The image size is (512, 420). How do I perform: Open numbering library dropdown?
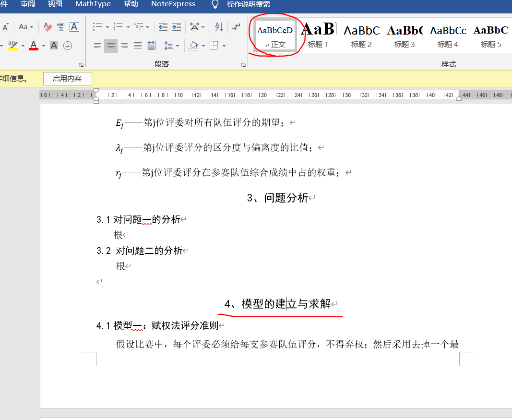click(128, 27)
